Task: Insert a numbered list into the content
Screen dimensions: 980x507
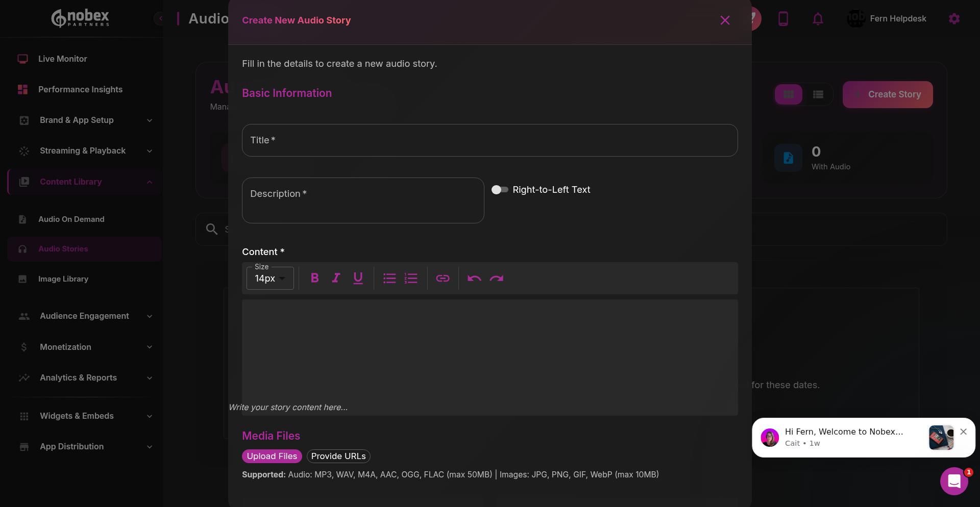Action: pyautogui.click(x=411, y=278)
